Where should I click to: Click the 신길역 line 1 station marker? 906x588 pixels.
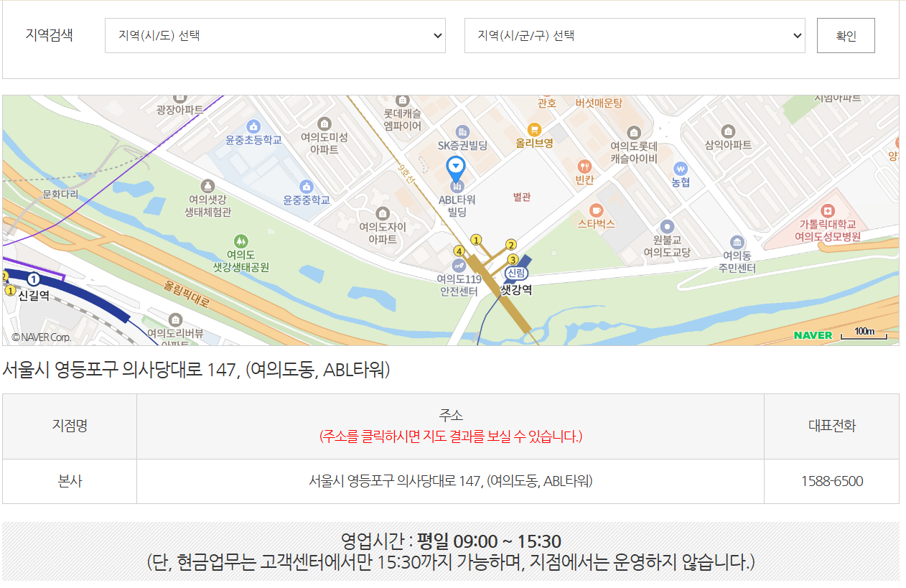point(33,279)
